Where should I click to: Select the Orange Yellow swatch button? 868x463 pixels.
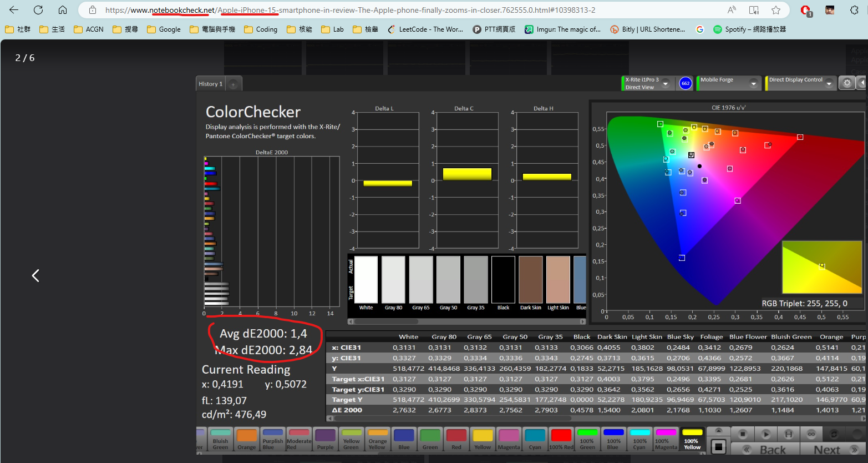pyautogui.click(x=378, y=439)
